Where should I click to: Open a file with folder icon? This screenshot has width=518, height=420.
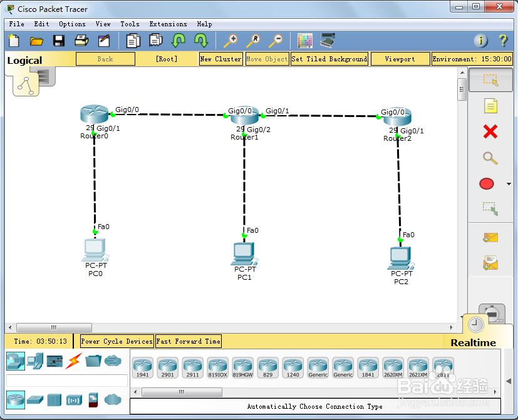coord(36,41)
